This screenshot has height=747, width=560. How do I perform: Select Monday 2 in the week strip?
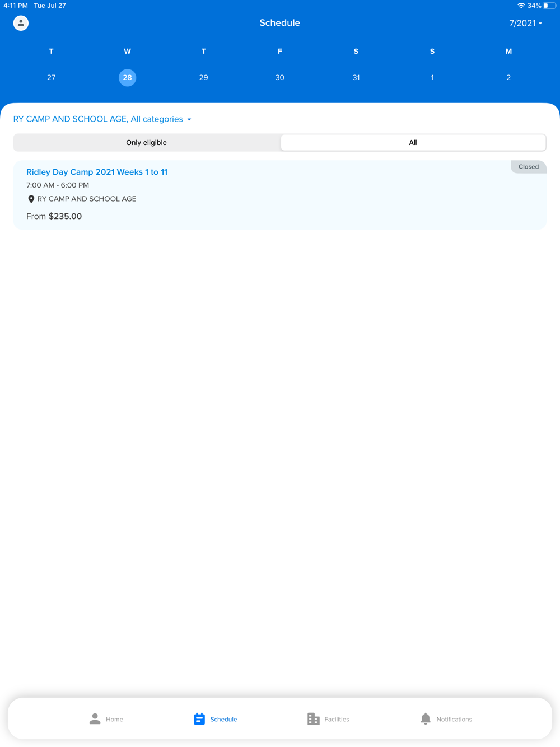(x=508, y=77)
